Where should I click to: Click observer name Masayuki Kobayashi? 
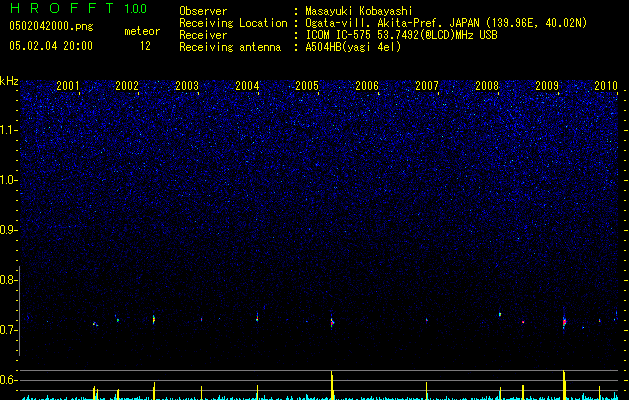click(359, 11)
